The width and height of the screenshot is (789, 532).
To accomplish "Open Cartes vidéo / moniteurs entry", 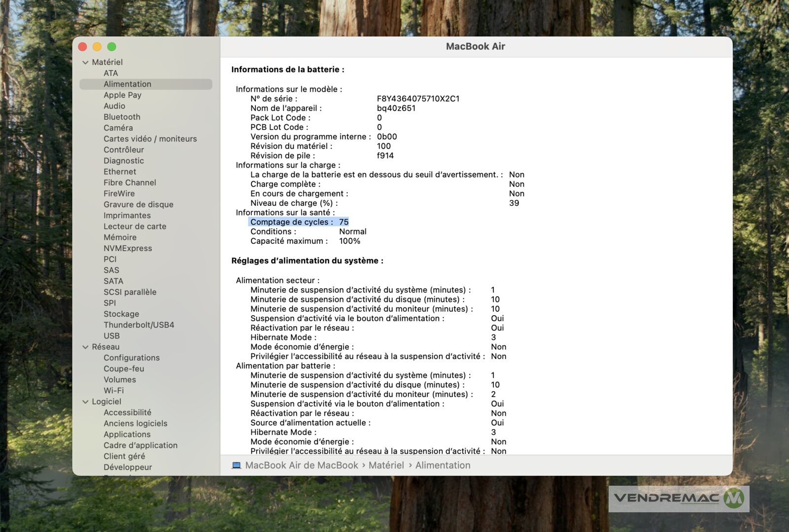I will pos(150,139).
